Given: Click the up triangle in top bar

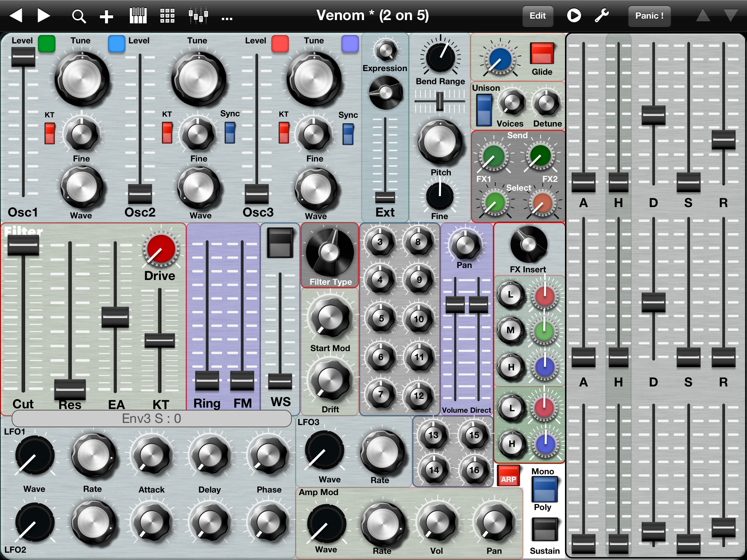Looking at the screenshot, I should point(703,16).
